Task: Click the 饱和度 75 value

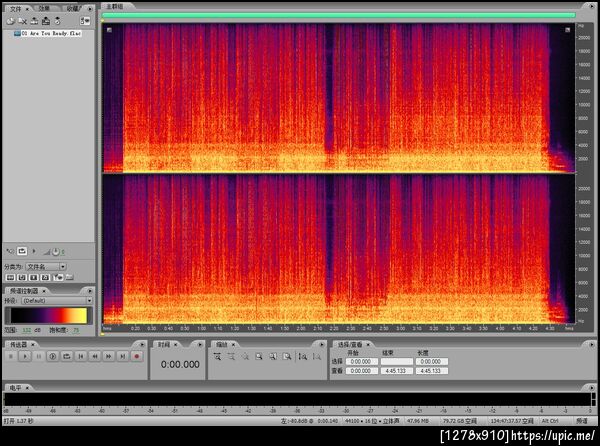Action: 76,330
